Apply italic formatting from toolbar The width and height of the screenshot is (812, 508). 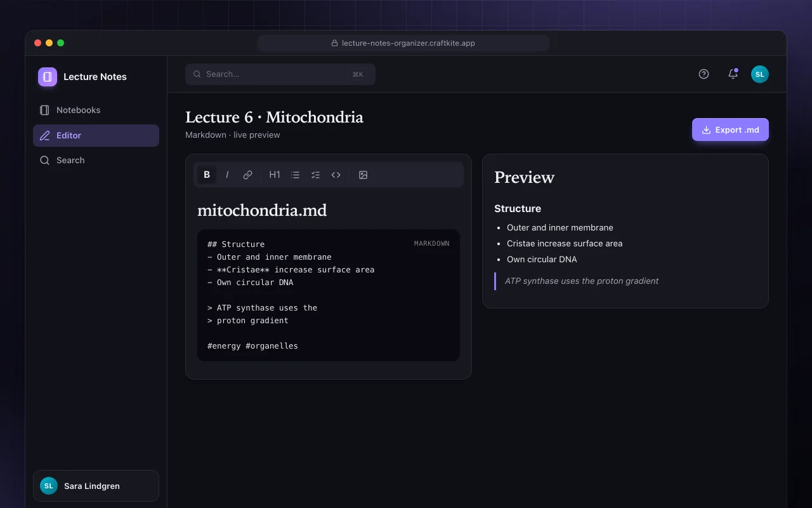pyautogui.click(x=227, y=175)
